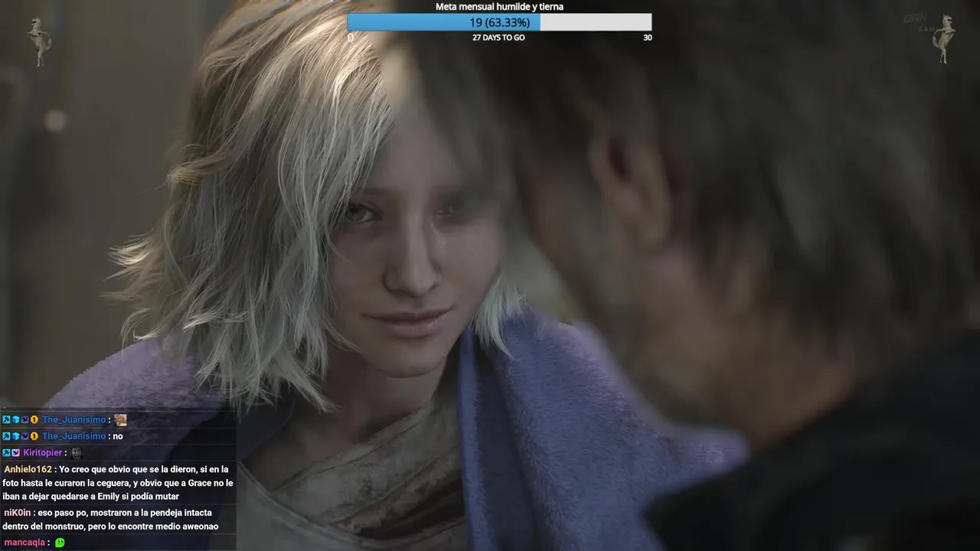The height and width of the screenshot is (551, 980).
Task: Click the hammer badge on The_Juanisimo's emote message
Action: tap(6, 419)
